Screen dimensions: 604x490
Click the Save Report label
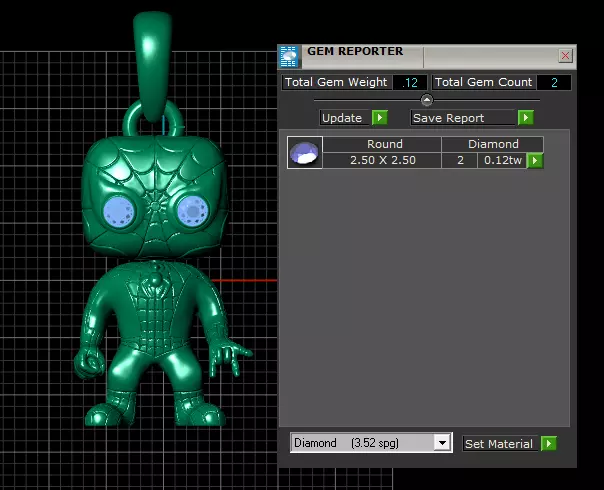[462, 118]
